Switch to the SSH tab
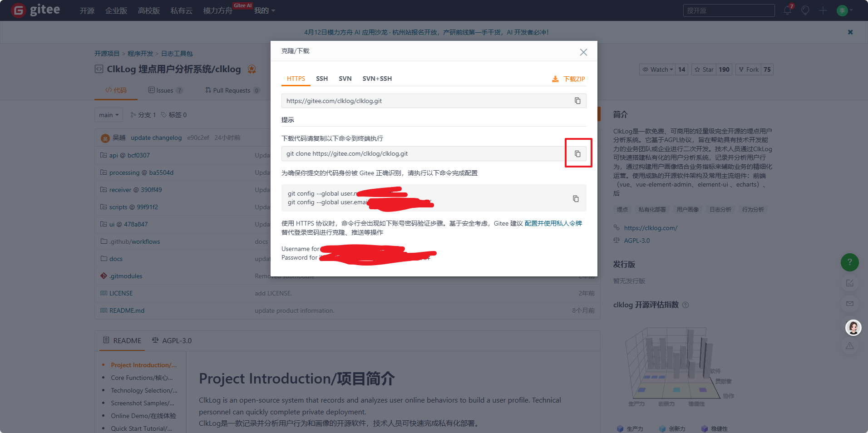 point(322,79)
